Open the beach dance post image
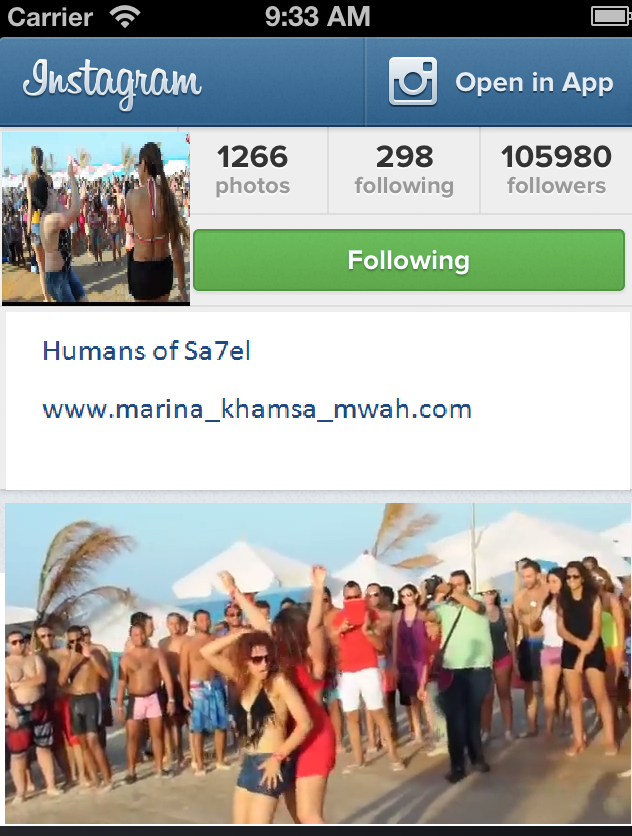 point(318,663)
